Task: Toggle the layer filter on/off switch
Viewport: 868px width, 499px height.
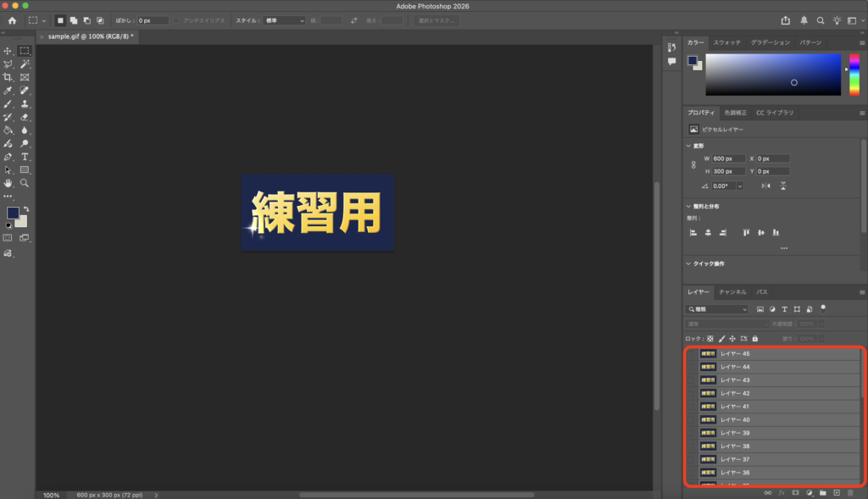Action: (x=823, y=308)
